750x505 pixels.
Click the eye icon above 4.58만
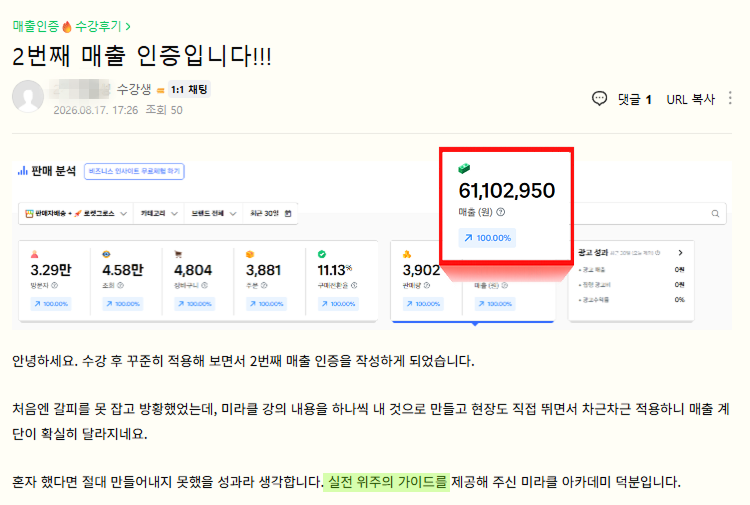tap(106, 254)
